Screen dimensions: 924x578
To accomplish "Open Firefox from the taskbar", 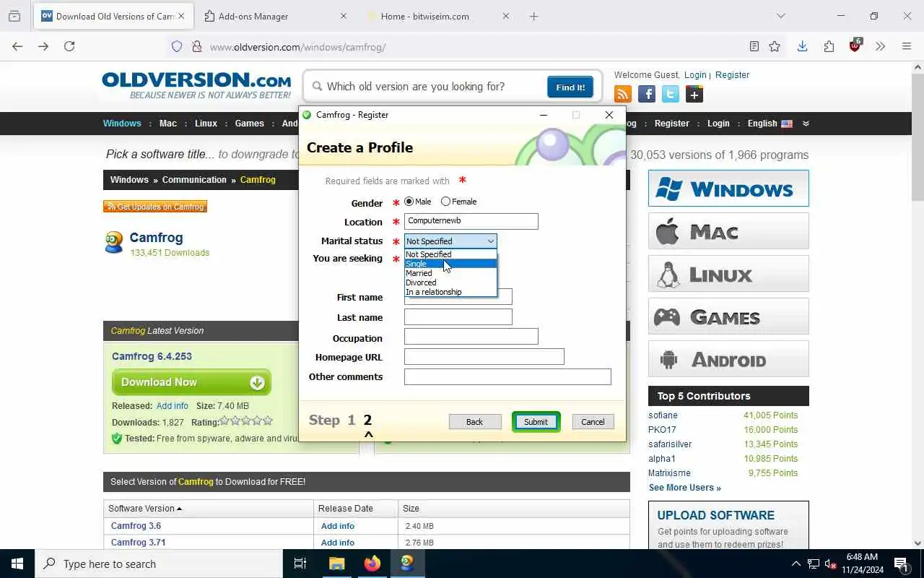I will point(372,564).
